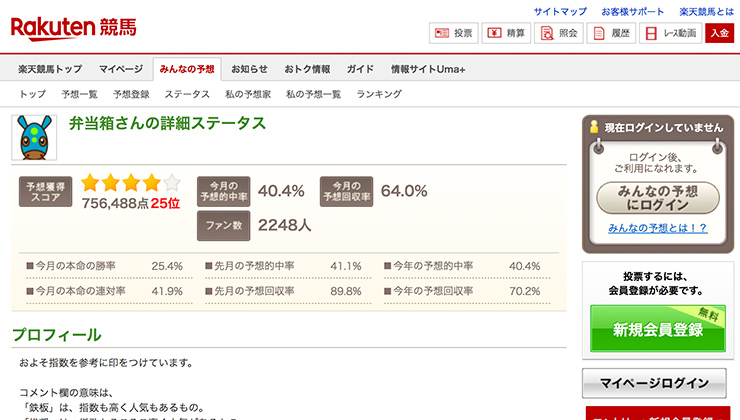Open the おトク情報 tab
740x420 pixels.
(x=307, y=69)
